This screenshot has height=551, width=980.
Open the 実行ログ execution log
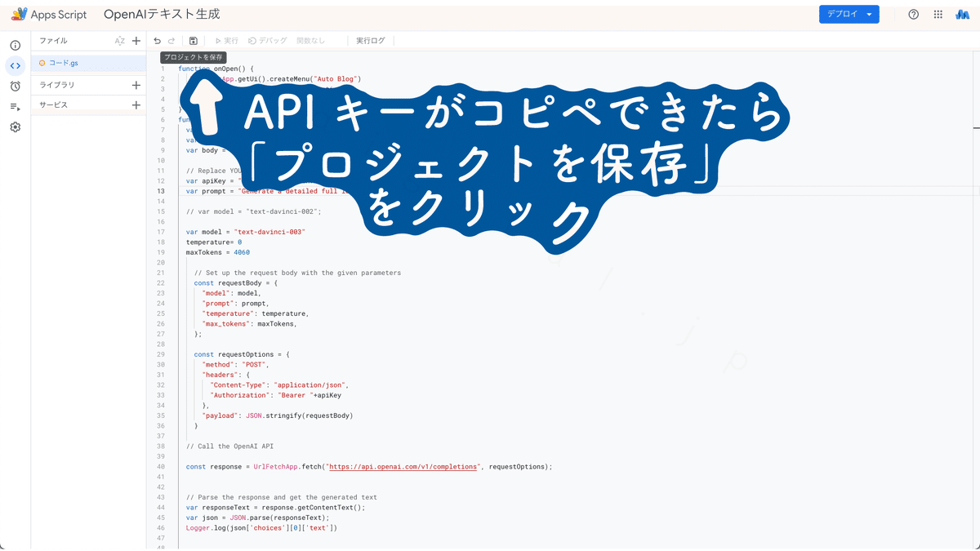(370, 41)
